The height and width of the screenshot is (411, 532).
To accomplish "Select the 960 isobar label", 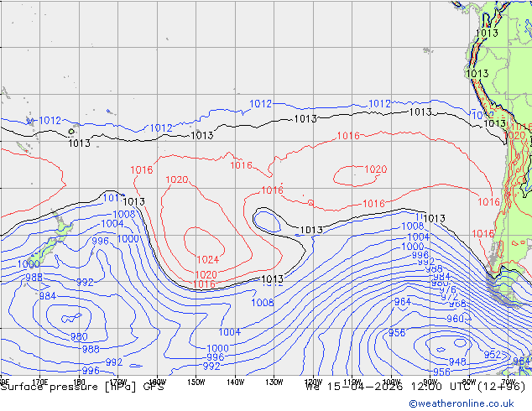I will point(456,319).
